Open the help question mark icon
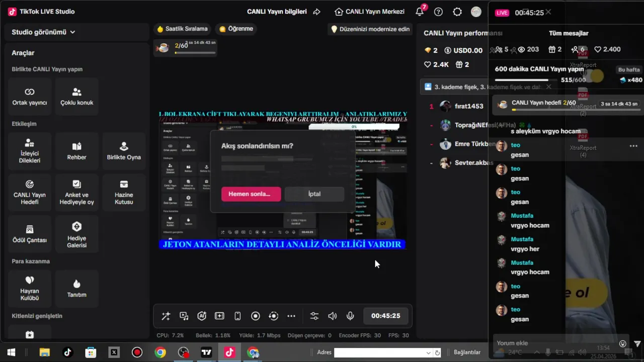Viewport: 644px width, 362px height. (438, 12)
